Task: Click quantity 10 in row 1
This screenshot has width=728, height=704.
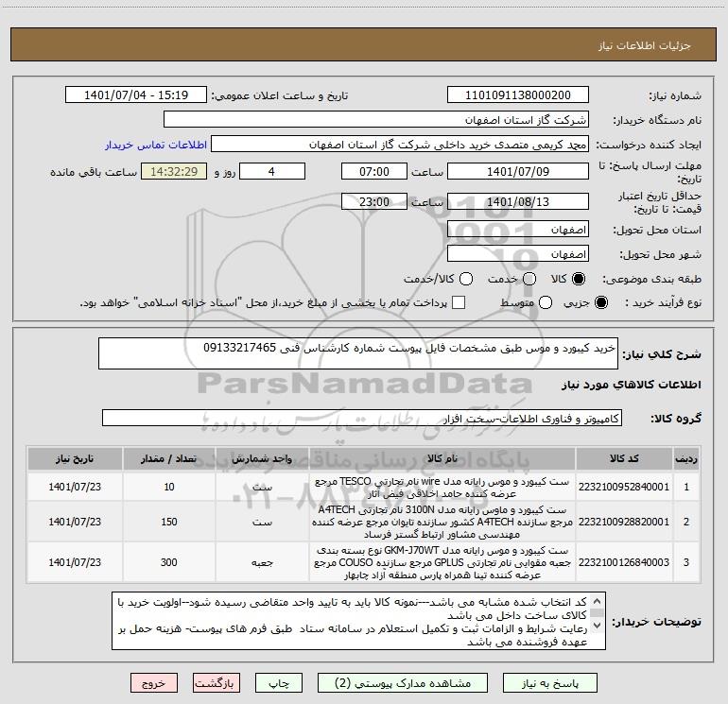Action: (x=168, y=487)
